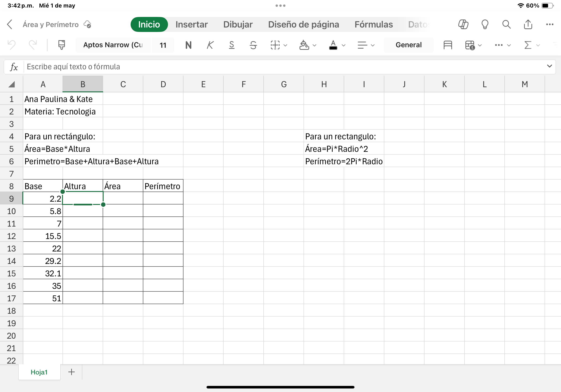Toggle italic formatting (K)

[x=210, y=45]
